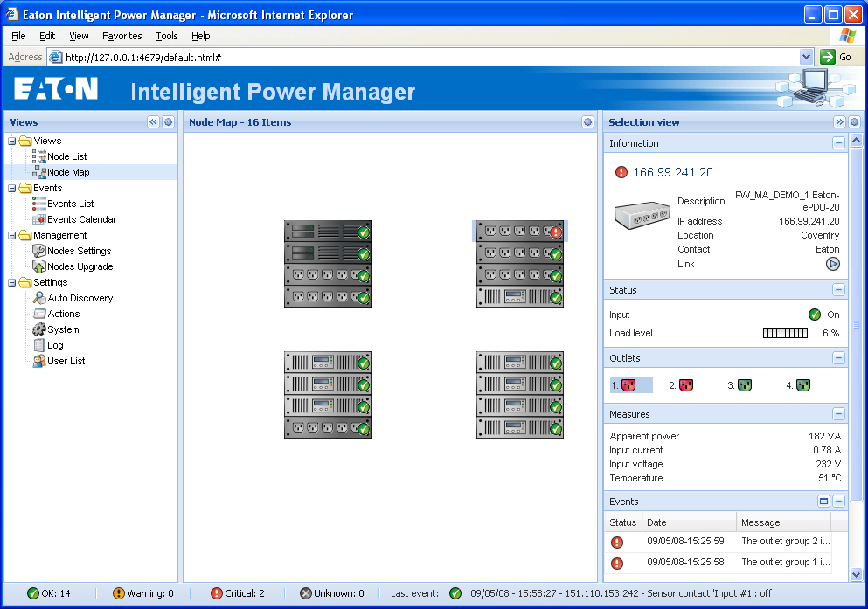Click the Link play button in Information panel

[832, 263]
